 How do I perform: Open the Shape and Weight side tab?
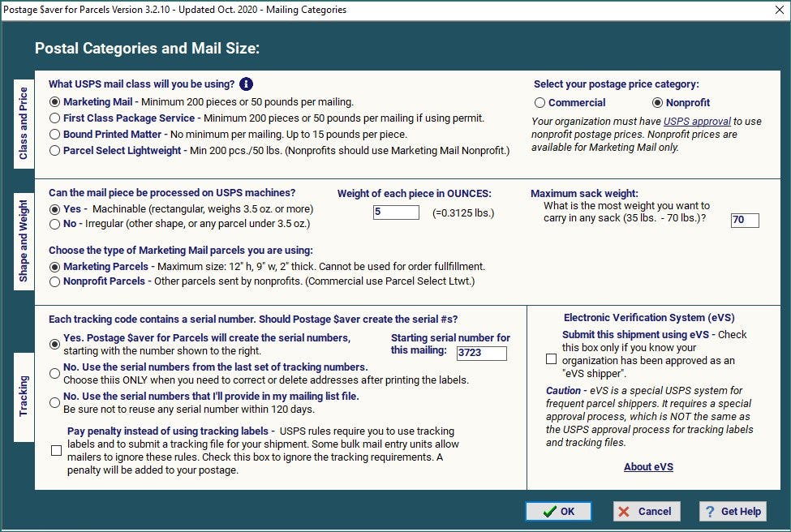point(24,241)
